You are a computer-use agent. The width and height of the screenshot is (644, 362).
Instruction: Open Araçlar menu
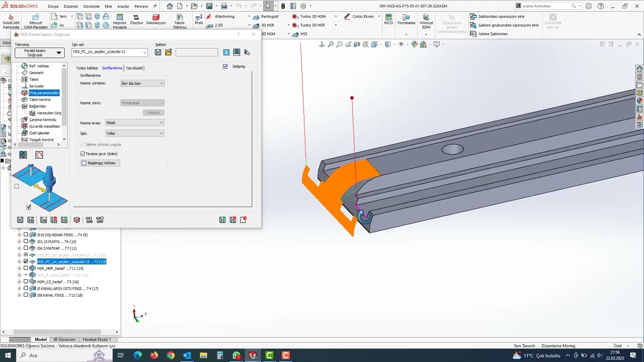pos(123,7)
